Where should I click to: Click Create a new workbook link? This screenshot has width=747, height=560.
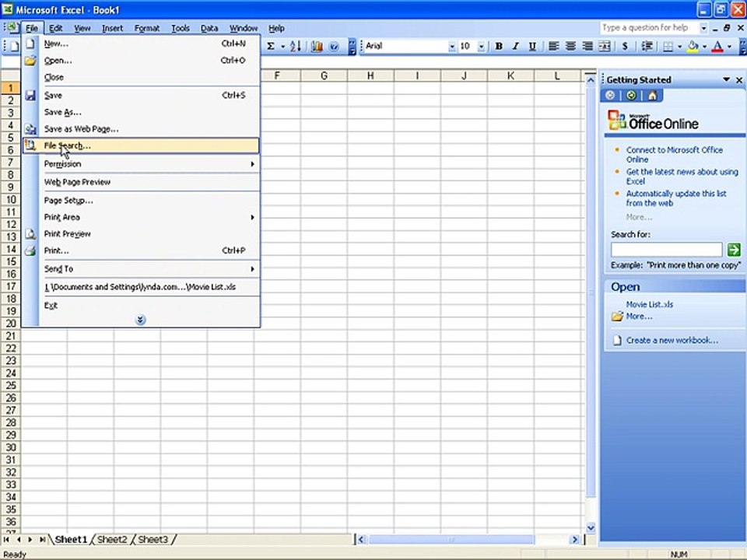coord(672,340)
